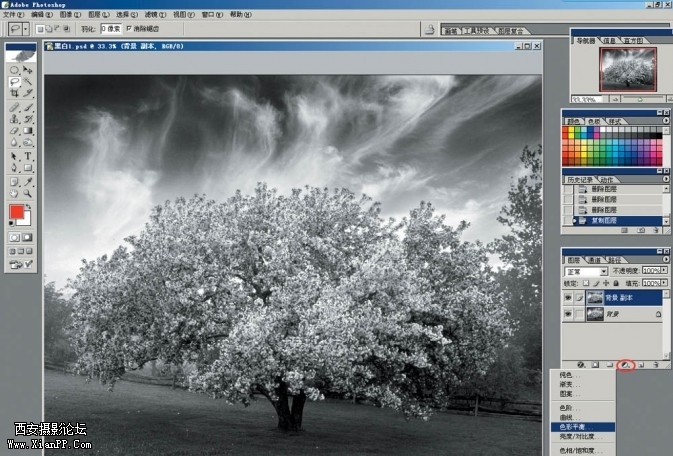Switch to the 通道 (Channels) tab

[594, 258]
